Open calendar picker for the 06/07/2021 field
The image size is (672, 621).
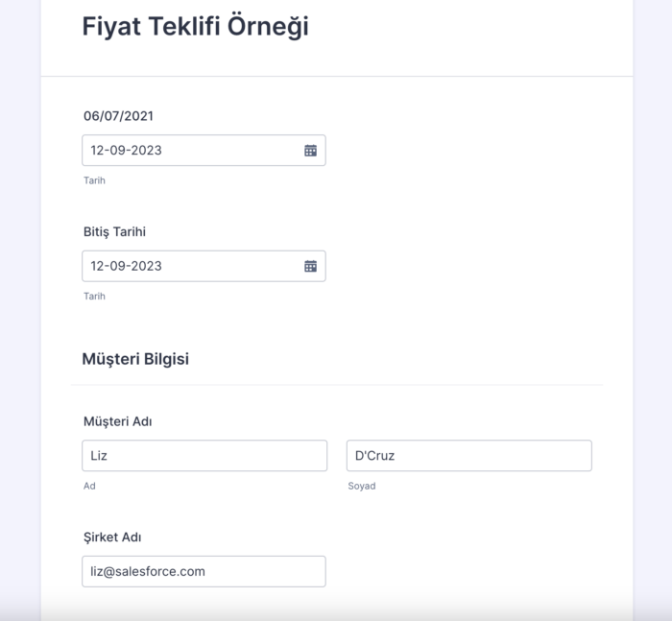click(310, 151)
